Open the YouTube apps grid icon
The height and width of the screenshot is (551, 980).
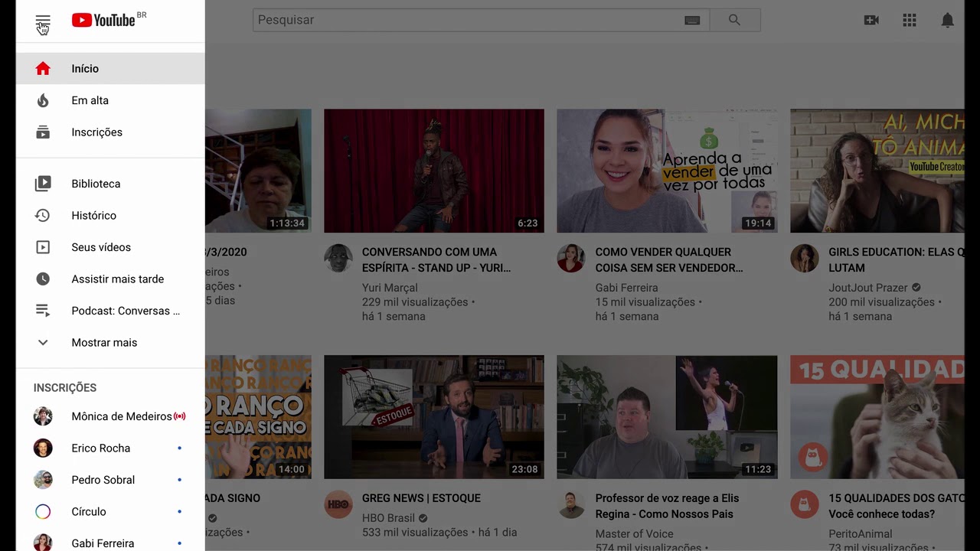pos(910,21)
